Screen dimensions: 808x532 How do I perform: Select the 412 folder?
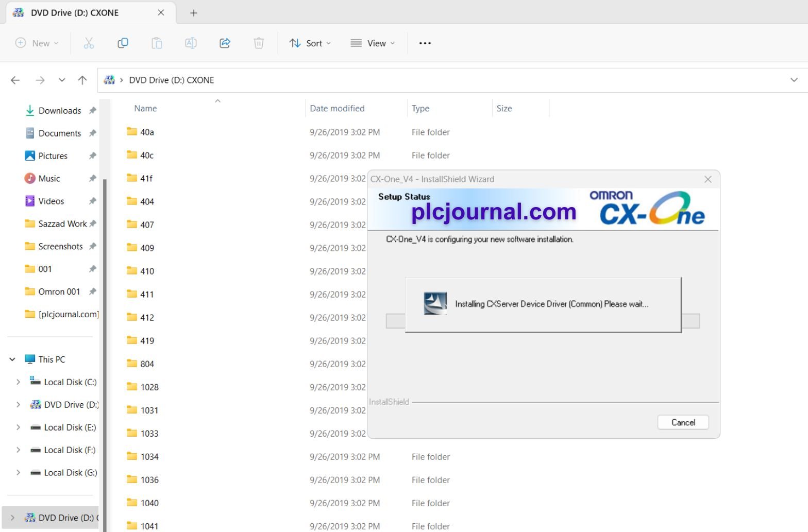click(x=147, y=318)
